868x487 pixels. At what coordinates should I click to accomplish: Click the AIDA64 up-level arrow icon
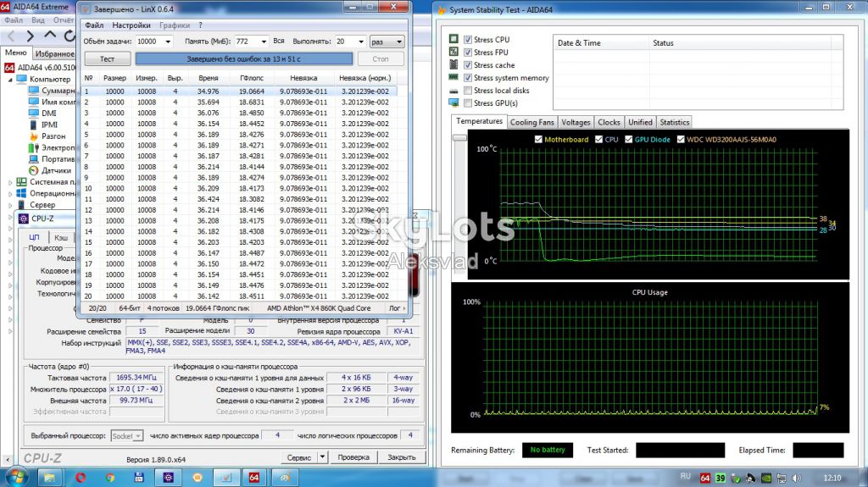[50, 35]
